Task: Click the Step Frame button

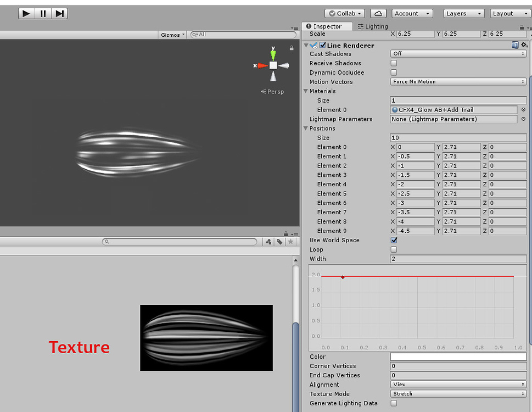Action: 59,13
